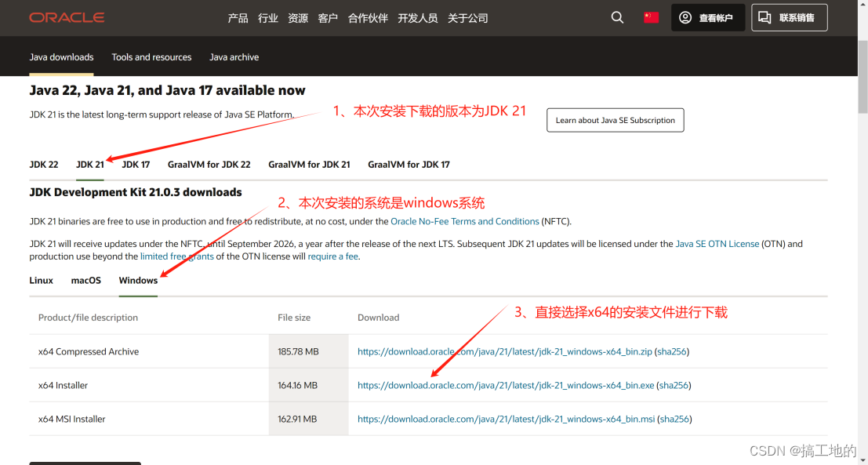Switch to Tools and resources tab

(x=151, y=57)
